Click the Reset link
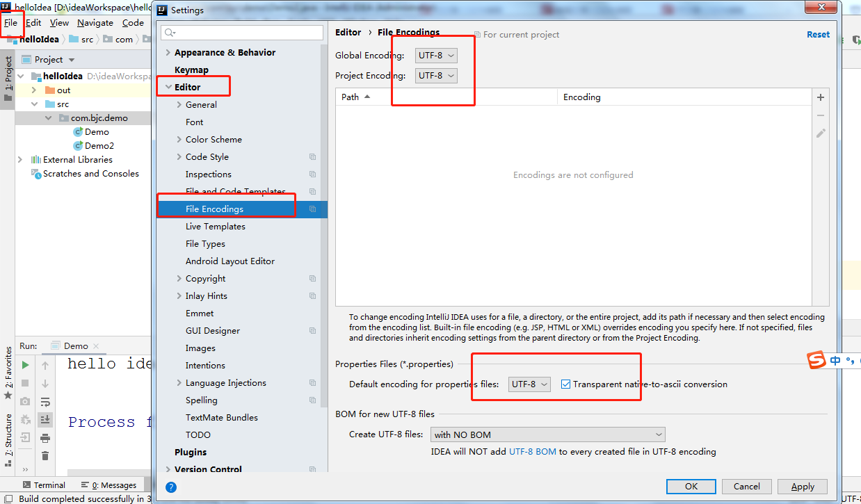This screenshot has width=861, height=504. click(x=818, y=35)
